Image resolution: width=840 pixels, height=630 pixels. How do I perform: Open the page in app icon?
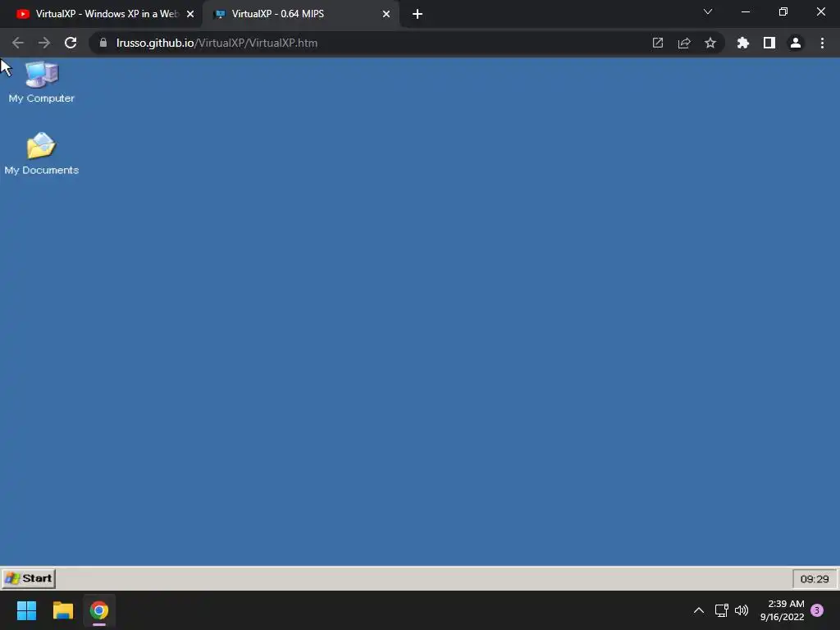658,43
